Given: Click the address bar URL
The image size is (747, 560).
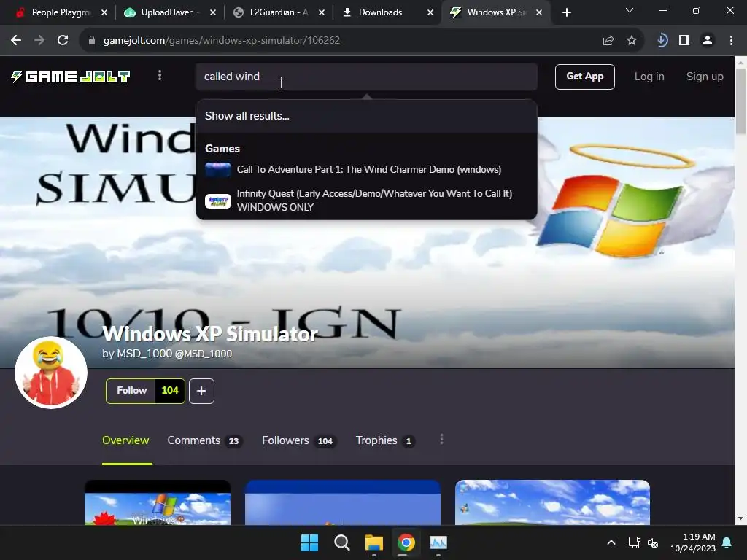Looking at the screenshot, I should (222, 41).
